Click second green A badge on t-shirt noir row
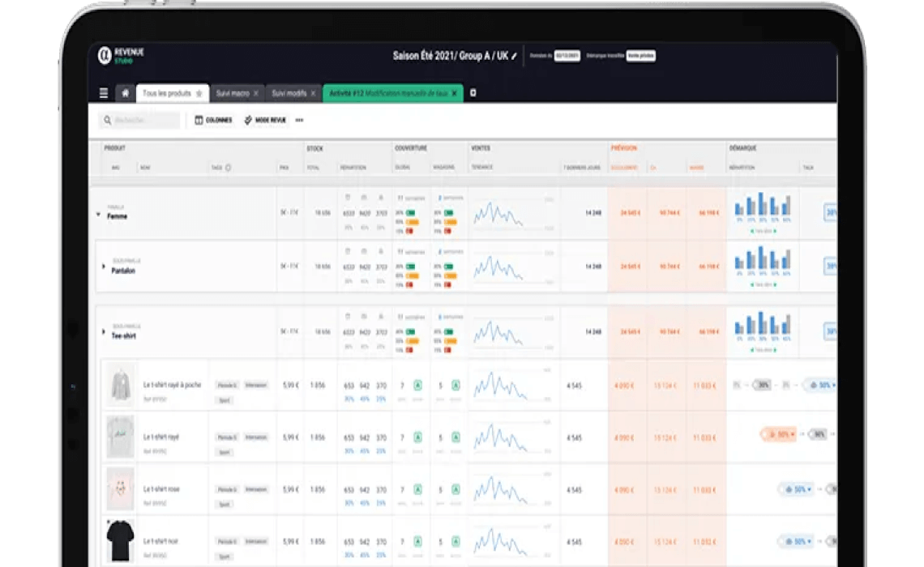The image size is (924, 567). (x=456, y=542)
